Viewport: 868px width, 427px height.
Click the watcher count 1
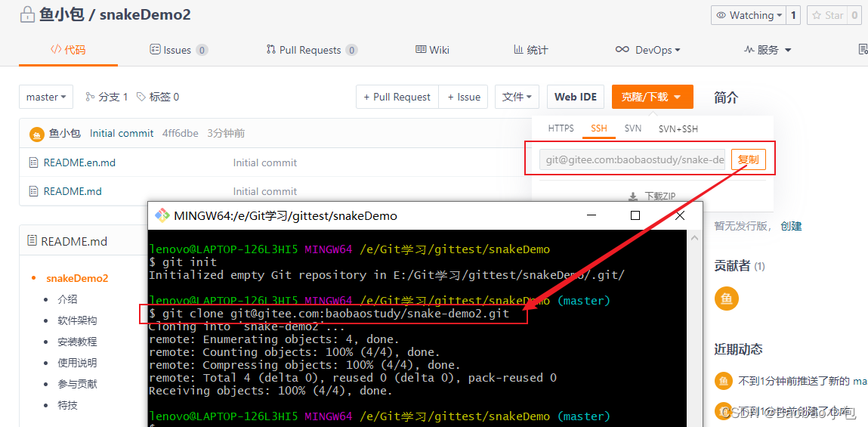tap(795, 16)
